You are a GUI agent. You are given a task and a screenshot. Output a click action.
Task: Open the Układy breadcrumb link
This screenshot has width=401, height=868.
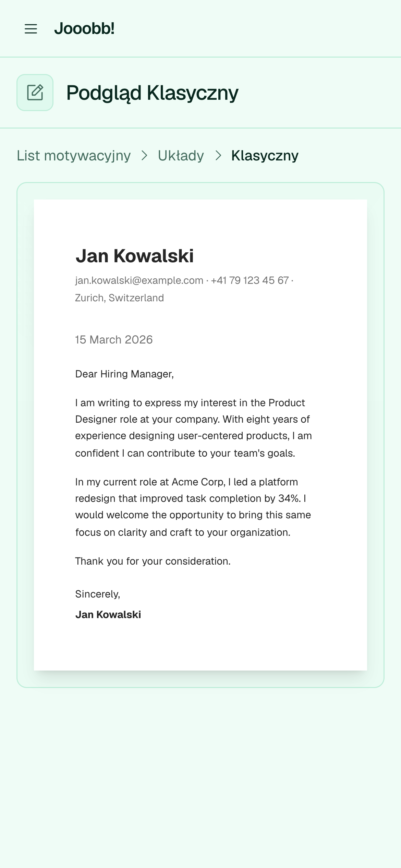pyautogui.click(x=181, y=156)
